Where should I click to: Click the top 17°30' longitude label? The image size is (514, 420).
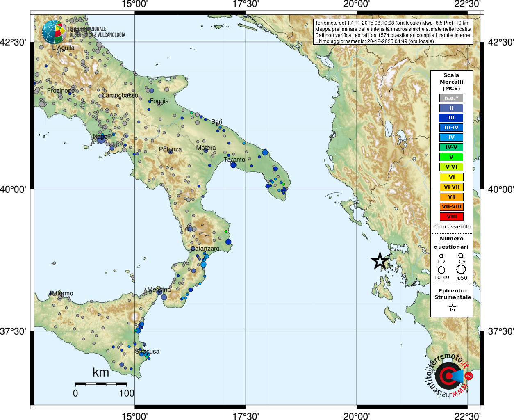coord(246,5)
